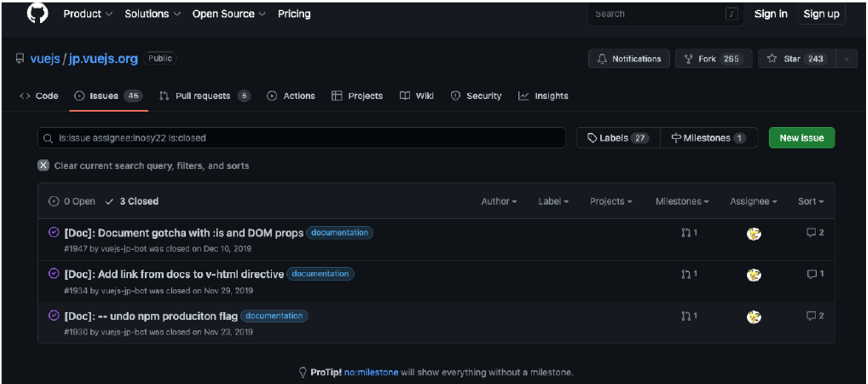Open the Author filter dropdown

498,201
